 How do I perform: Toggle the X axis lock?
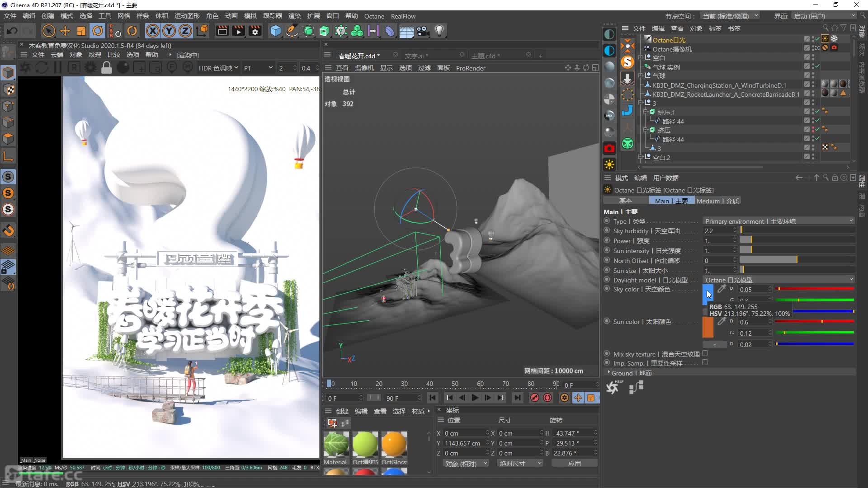coord(153,31)
